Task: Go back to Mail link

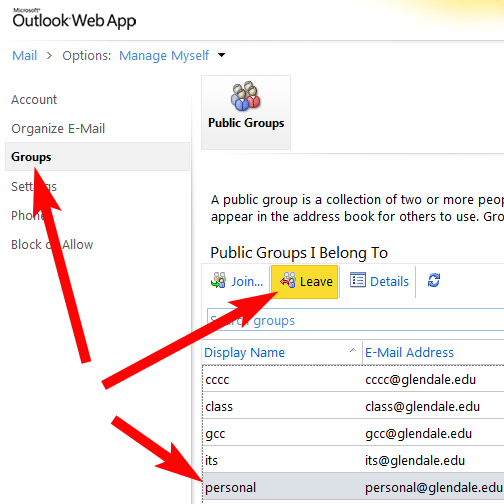Action: tap(24, 55)
